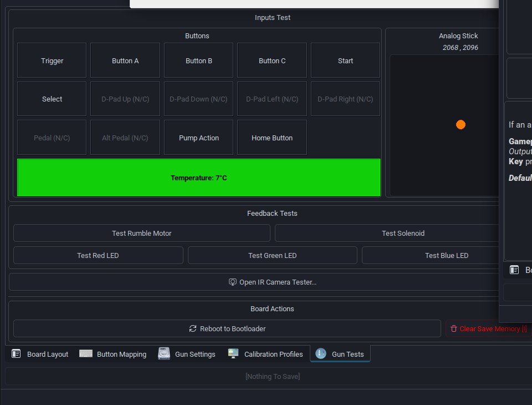Screen dimensions: 532x405
Task: Click the Test Rumble Motor button
Action: pos(142,233)
